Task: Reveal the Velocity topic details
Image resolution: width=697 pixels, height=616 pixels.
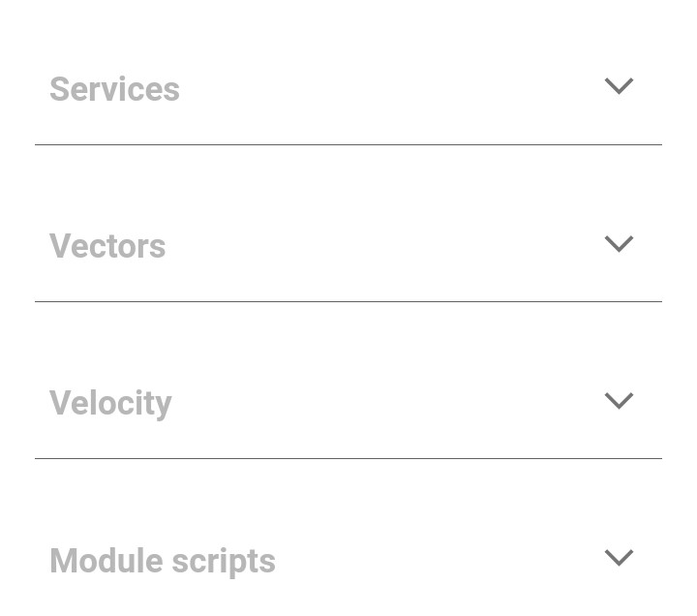Action: (619, 401)
